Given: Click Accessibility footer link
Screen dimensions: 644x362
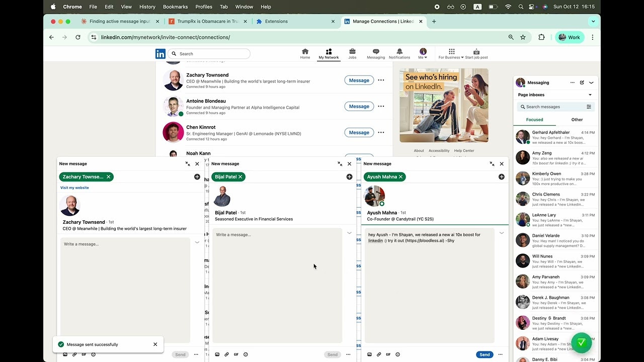Looking at the screenshot, I should tap(439, 151).
